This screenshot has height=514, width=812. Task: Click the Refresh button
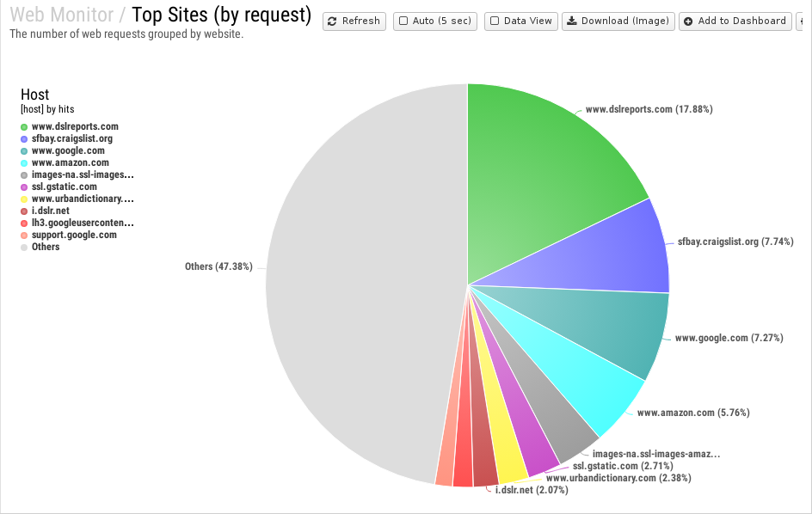tap(354, 21)
